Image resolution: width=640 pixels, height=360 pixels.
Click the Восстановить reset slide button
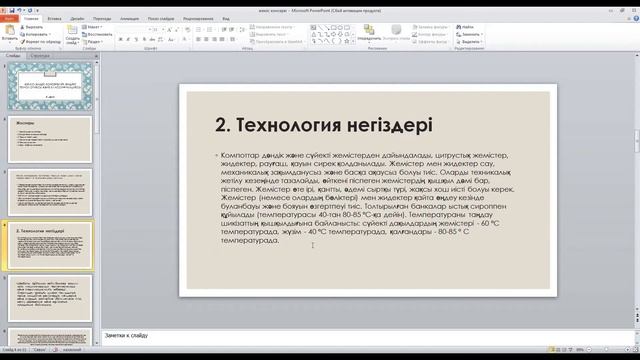point(97,34)
